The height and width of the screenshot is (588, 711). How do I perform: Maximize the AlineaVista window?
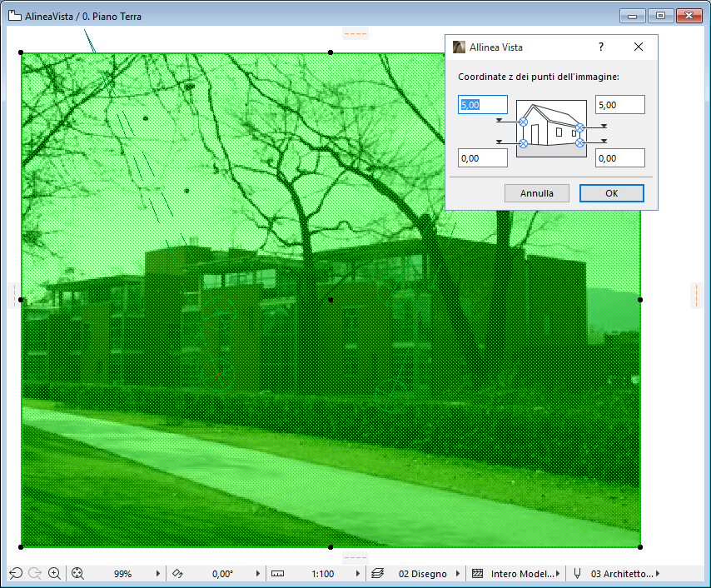(x=660, y=16)
